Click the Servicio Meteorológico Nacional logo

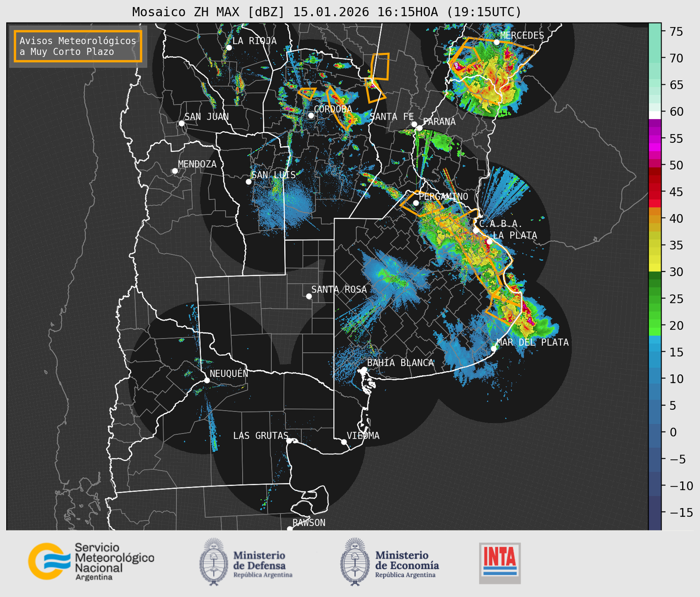pyautogui.click(x=91, y=561)
